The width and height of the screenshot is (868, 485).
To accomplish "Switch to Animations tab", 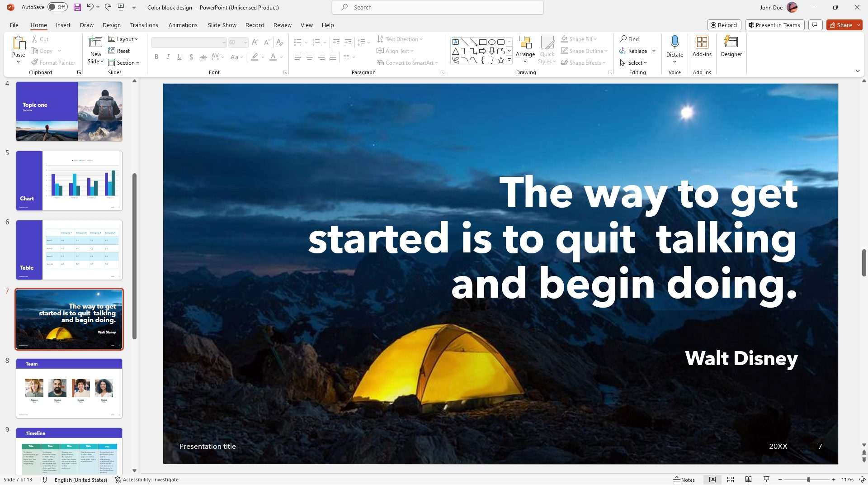I will (x=183, y=25).
